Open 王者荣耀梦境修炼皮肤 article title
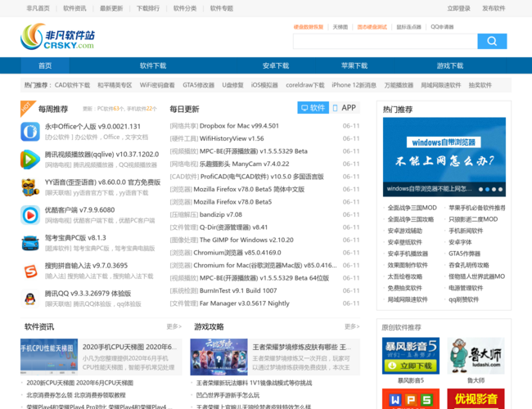532x409 pixels. pos(302,347)
